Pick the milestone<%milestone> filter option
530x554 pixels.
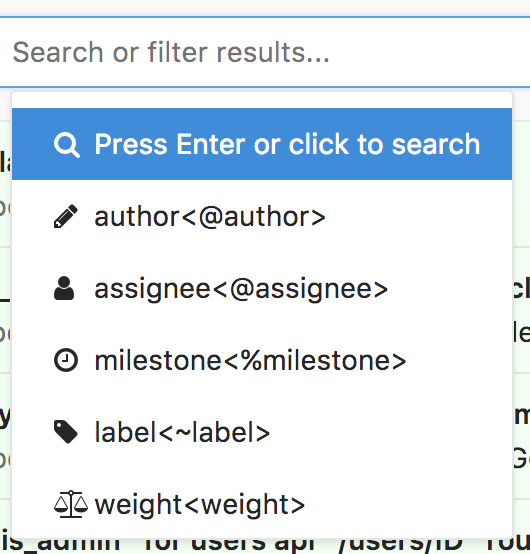tap(262, 360)
